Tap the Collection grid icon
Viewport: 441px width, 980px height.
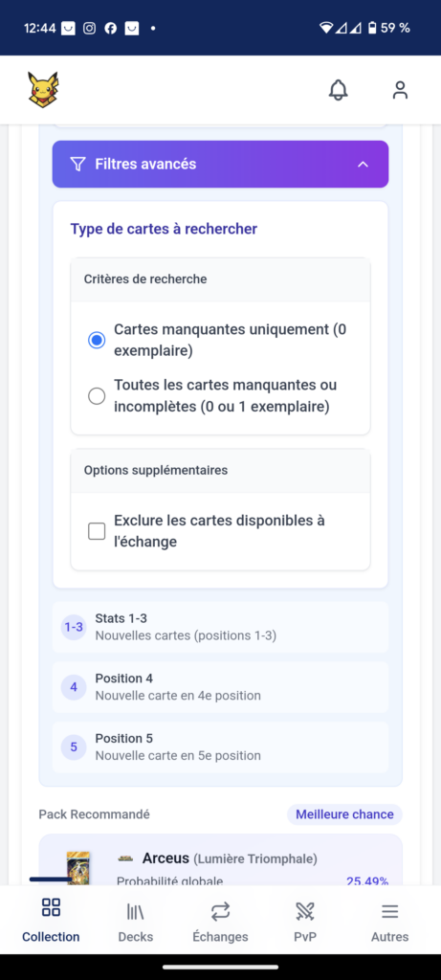point(51,907)
